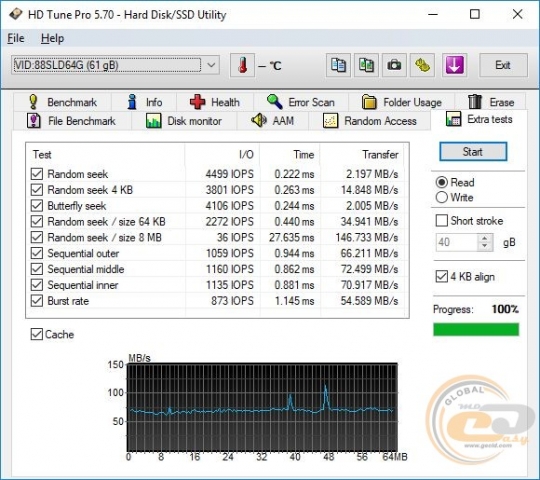The height and width of the screenshot is (480, 540).
Task: Copy text results to clipboard icon
Action: 338,65
